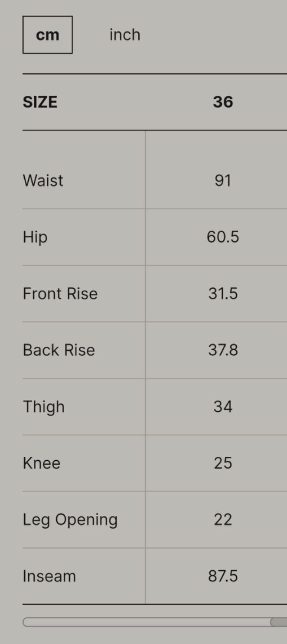287x644 pixels.
Task: Click the Waist row label
Action: (43, 181)
